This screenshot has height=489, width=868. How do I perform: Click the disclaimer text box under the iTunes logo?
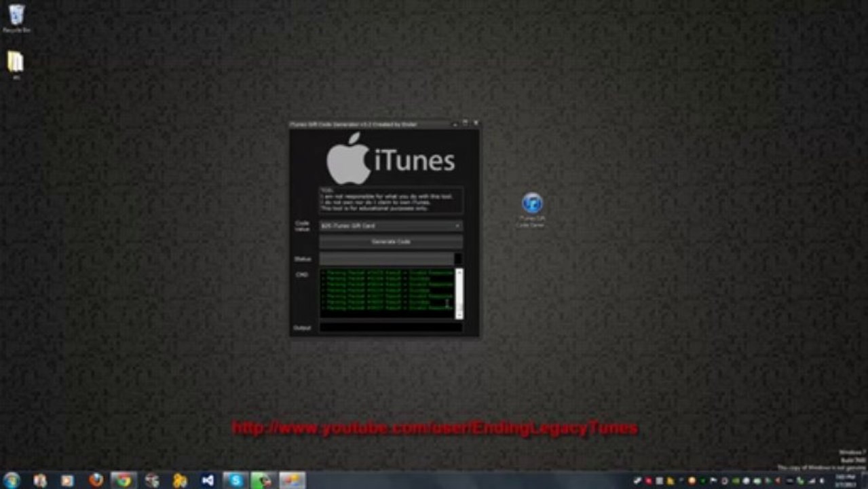(391, 200)
